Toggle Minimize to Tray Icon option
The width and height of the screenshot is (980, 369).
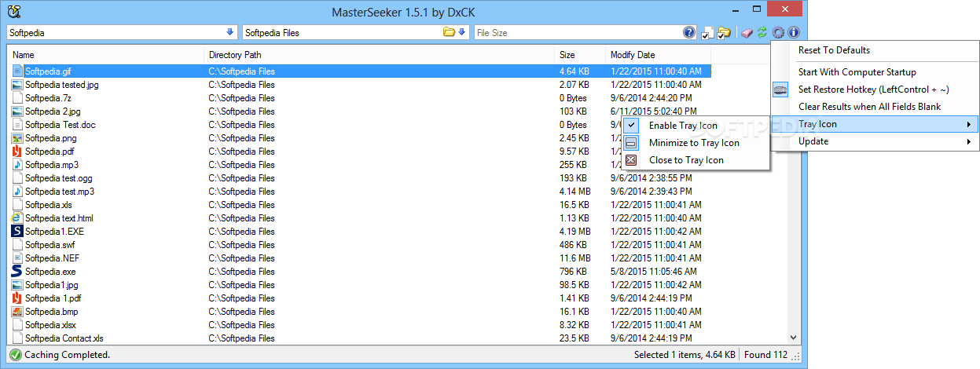pos(694,143)
